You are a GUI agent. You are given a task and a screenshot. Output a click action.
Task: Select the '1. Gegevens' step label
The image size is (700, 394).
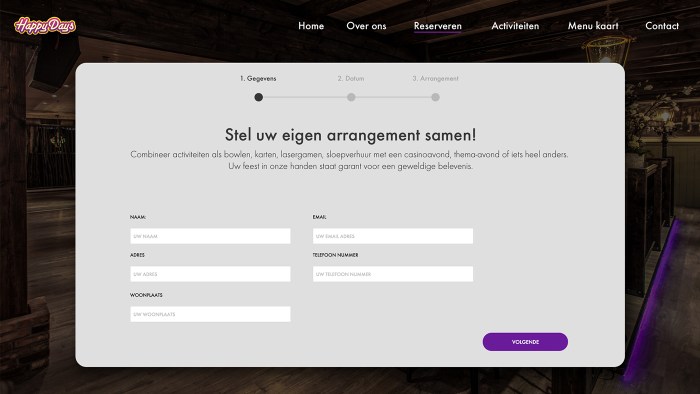[258, 79]
